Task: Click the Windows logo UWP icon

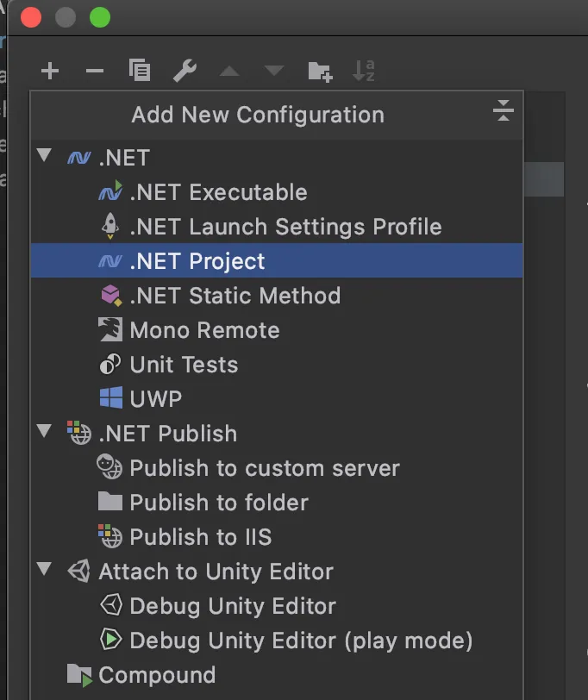Action: pyautogui.click(x=110, y=397)
